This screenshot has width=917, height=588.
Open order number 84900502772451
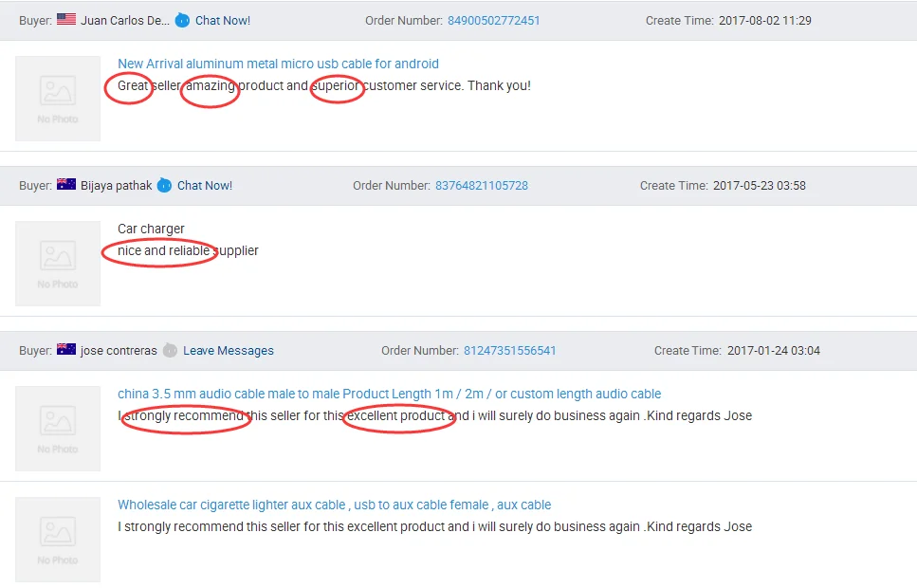tap(493, 20)
